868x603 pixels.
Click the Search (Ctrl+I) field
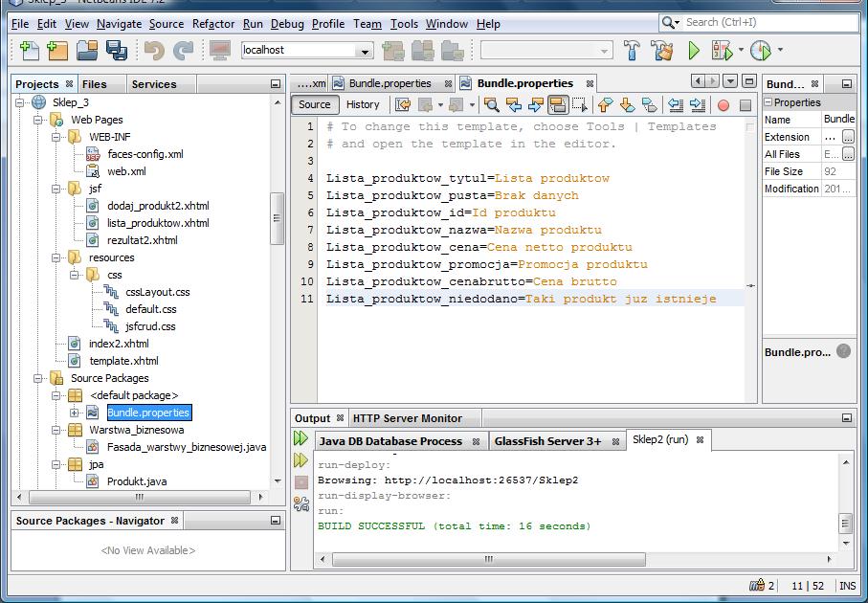tap(770, 23)
